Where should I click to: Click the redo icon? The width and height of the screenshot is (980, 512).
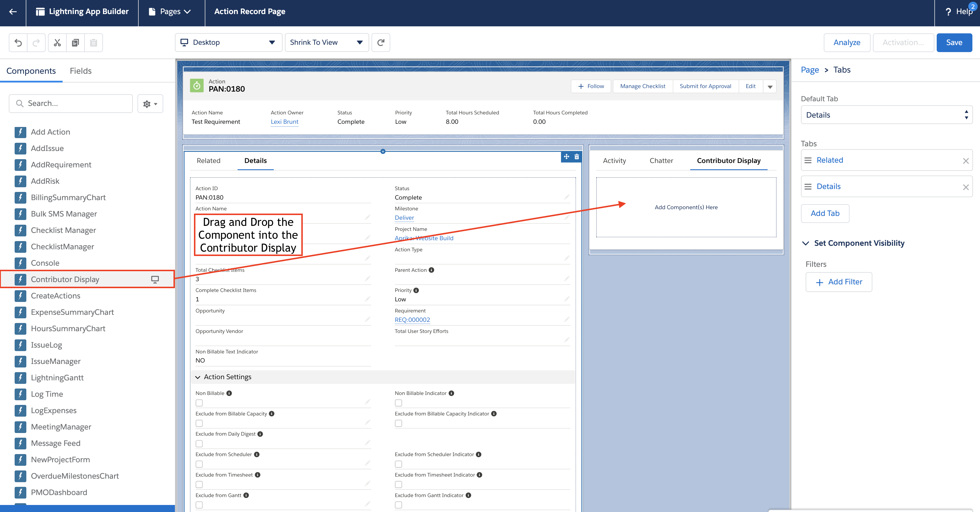click(36, 42)
